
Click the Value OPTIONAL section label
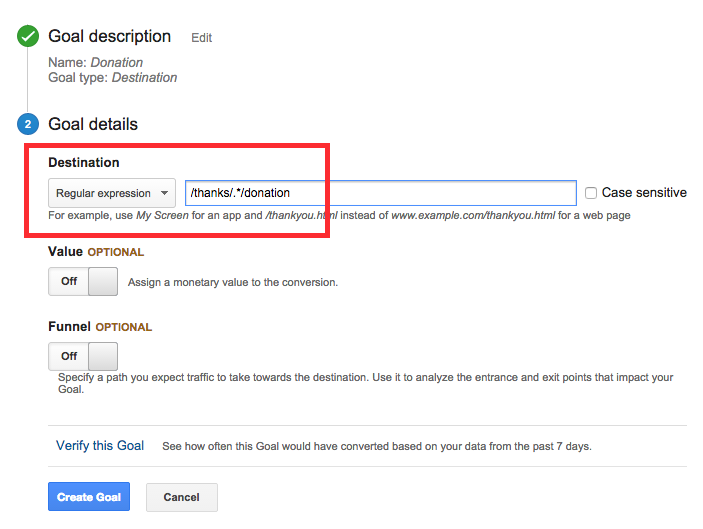click(96, 252)
